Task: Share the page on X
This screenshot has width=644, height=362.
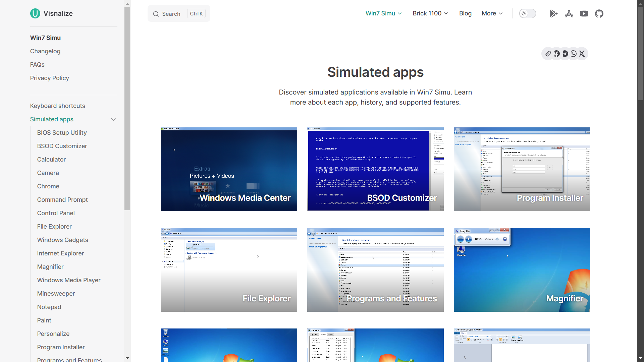Action: point(582,54)
